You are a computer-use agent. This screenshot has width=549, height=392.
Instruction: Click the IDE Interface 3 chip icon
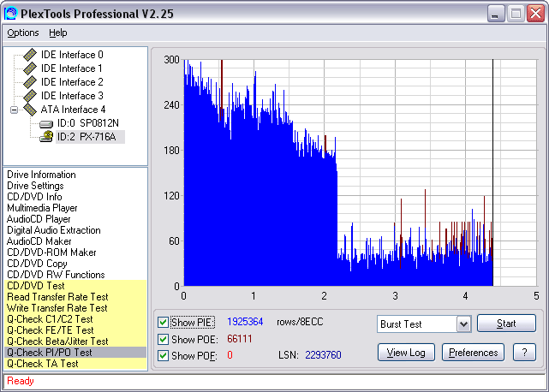pos(30,96)
